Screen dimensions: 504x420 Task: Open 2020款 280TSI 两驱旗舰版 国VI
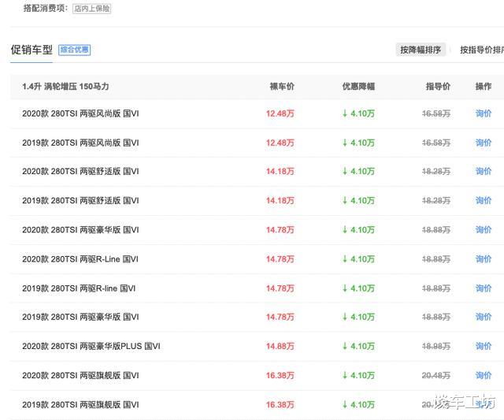point(80,376)
